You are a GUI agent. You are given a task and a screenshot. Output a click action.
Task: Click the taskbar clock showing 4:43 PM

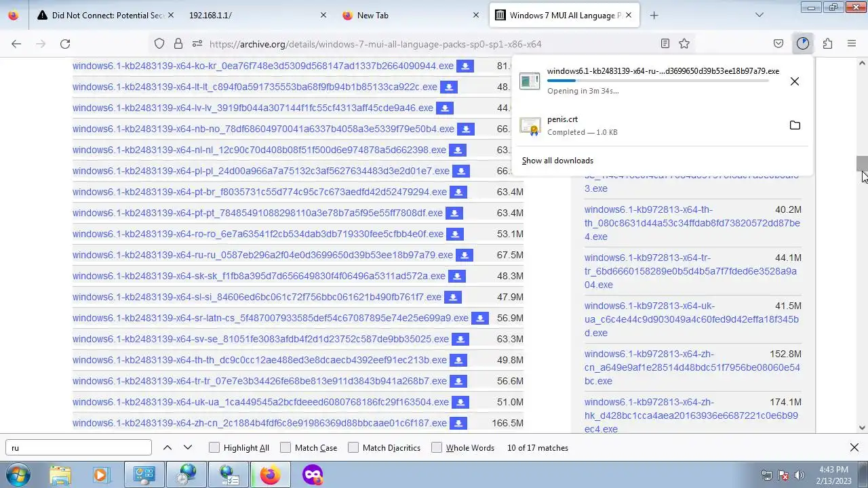833,474
